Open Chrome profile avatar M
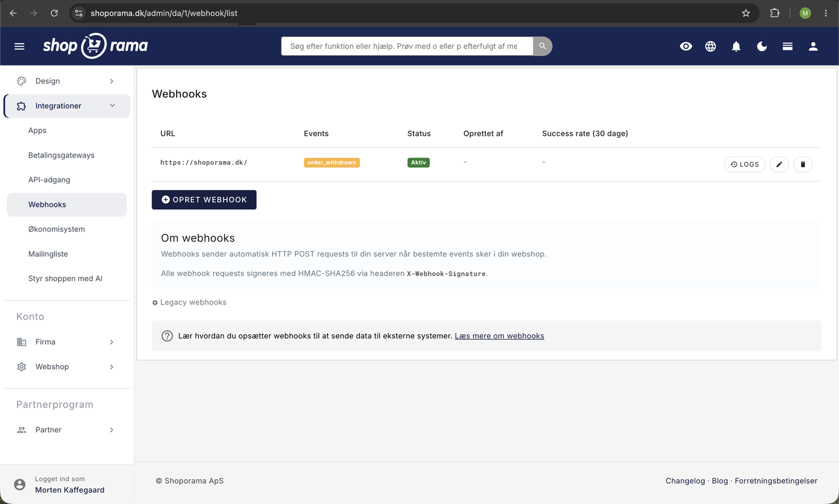 coord(805,13)
